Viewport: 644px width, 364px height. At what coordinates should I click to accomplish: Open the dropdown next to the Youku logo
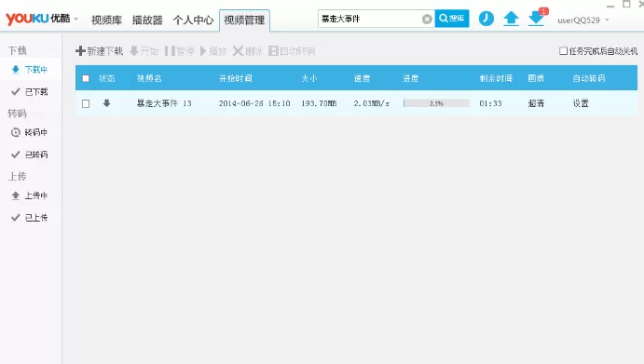[x=76, y=19]
